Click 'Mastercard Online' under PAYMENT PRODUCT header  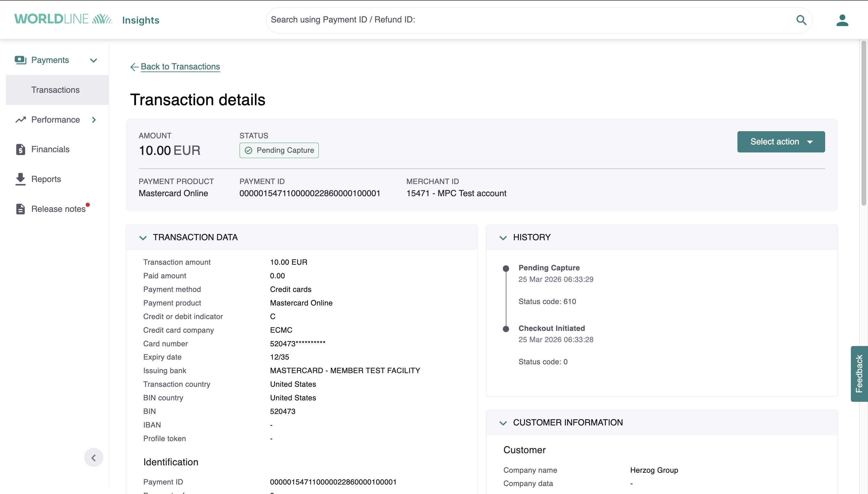coord(173,194)
